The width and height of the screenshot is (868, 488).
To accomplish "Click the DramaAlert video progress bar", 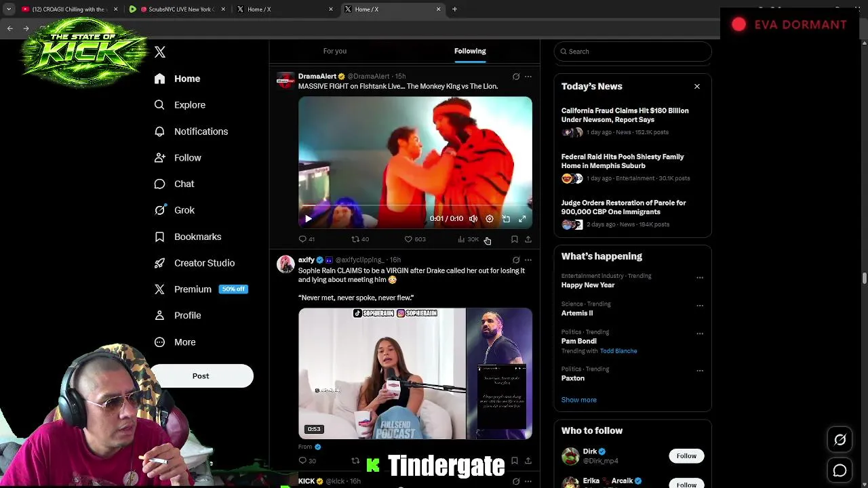I will click(x=415, y=206).
